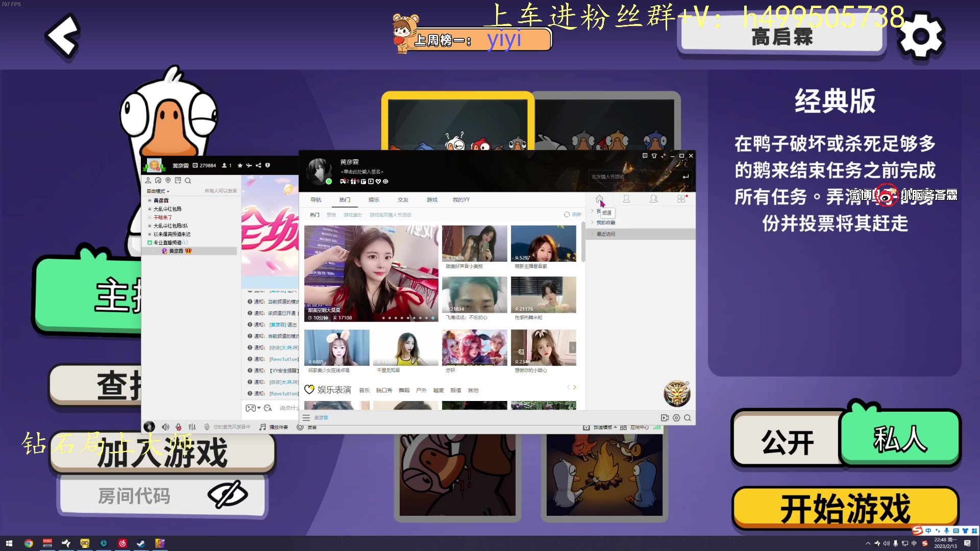Click the skin shirt icon in YY title bar

coord(654,156)
